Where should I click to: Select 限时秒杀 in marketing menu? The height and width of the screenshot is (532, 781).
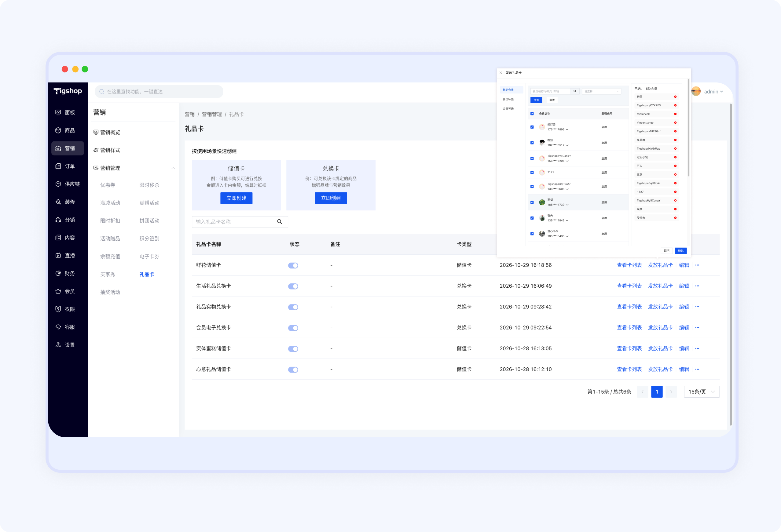pyautogui.click(x=149, y=185)
